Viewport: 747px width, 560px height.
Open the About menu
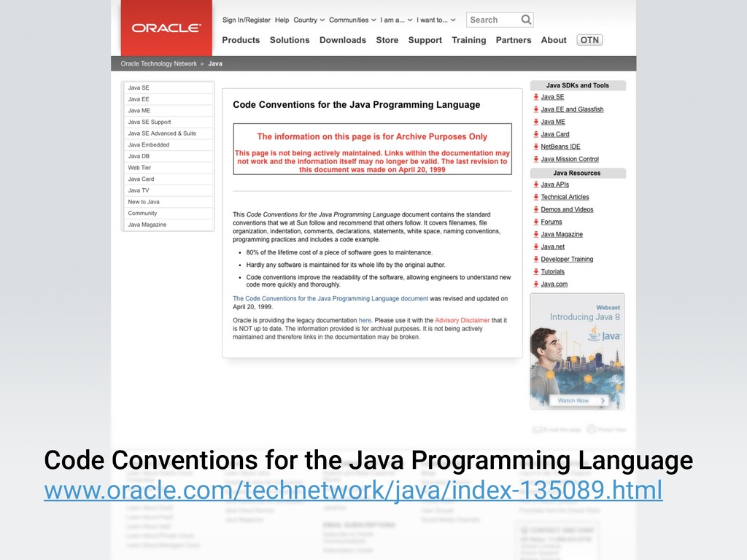point(554,40)
